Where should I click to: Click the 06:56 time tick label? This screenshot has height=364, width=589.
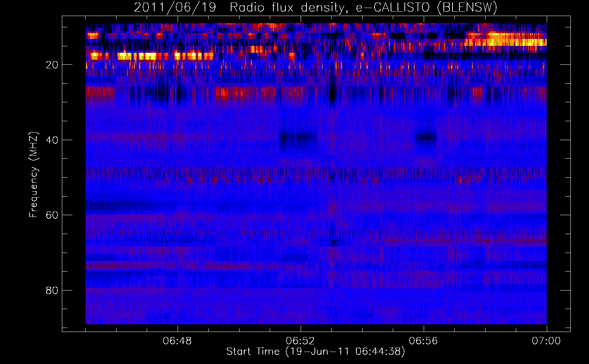[423, 341]
